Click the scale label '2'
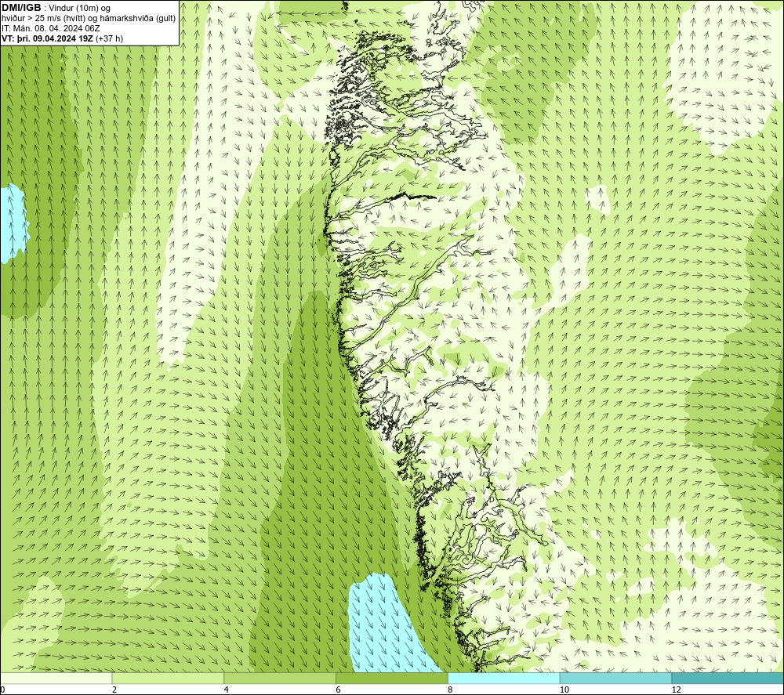Image resolution: width=784 pixels, height=695 pixels. 114,690
